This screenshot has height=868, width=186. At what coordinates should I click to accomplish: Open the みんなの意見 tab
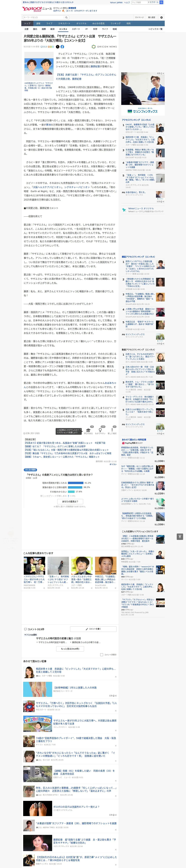(x=98, y=24)
